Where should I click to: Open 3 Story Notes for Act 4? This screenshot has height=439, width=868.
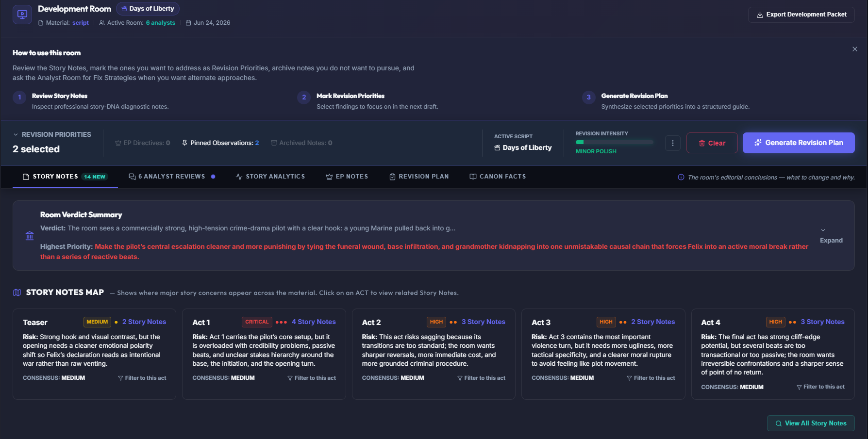[822, 322]
